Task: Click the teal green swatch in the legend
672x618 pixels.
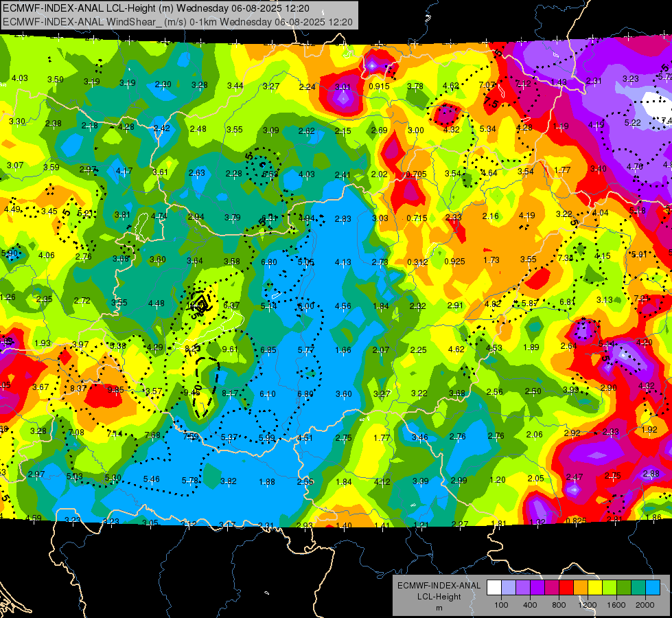Action: (x=638, y=588)
